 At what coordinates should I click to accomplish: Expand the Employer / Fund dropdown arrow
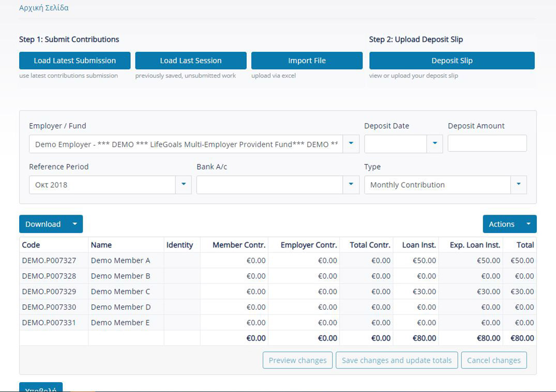click(x=351, y=144)
